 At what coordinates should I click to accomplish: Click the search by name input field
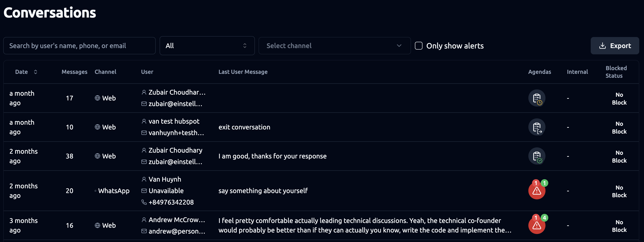click(x=79, y=46)
